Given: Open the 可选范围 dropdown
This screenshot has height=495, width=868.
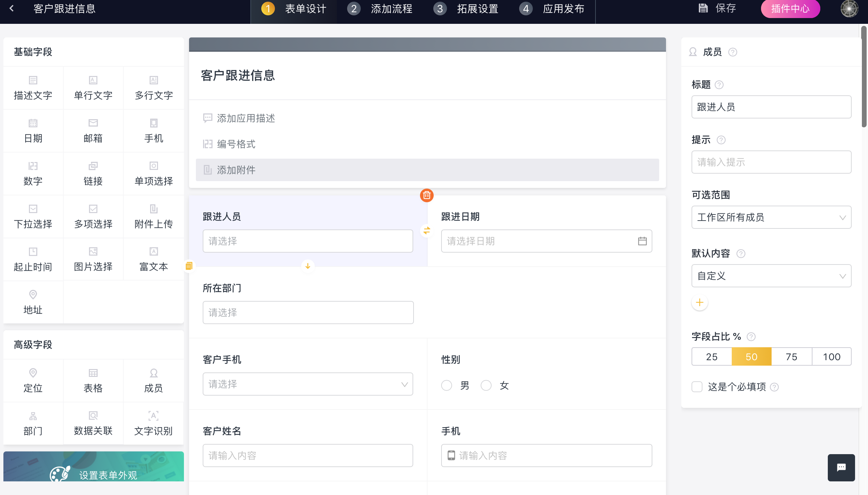Looking at the screenshot, I should (x=771, y=217).
